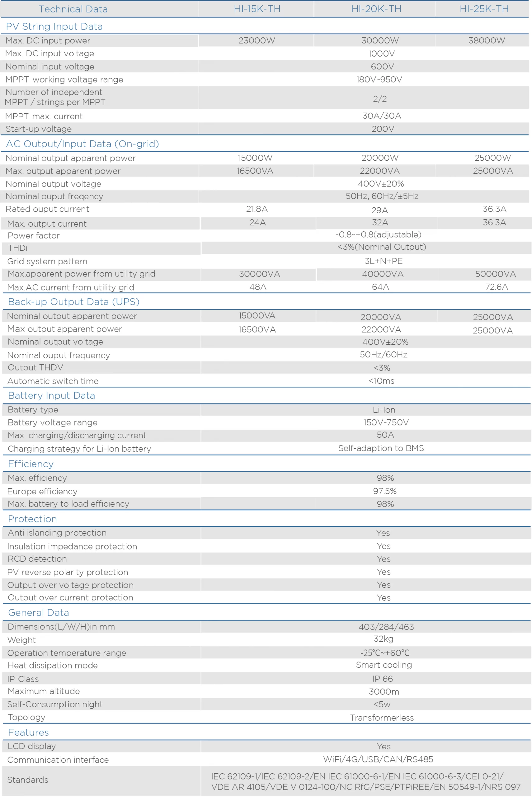This screenshot has width=532, height=797.
Task: Click the 72.6A utility grid current value
Action: 497,287
